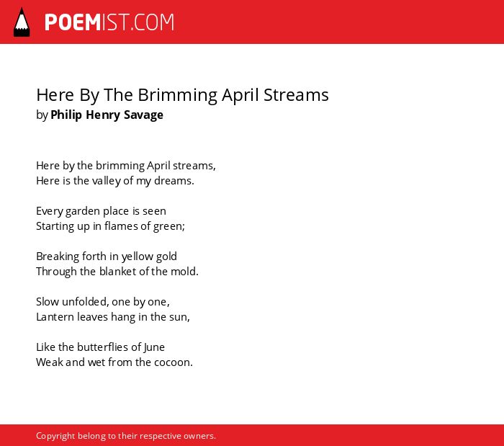
Task: Click "Lantern leaves hang in the sun,"
Action: click(113, 317)
